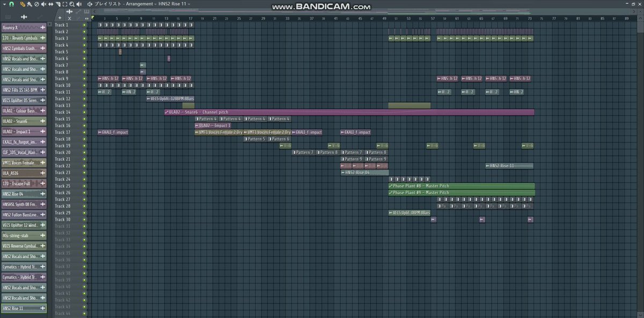Show audio clips in picker panel
644x318 pixels.
tap(24, 17)
